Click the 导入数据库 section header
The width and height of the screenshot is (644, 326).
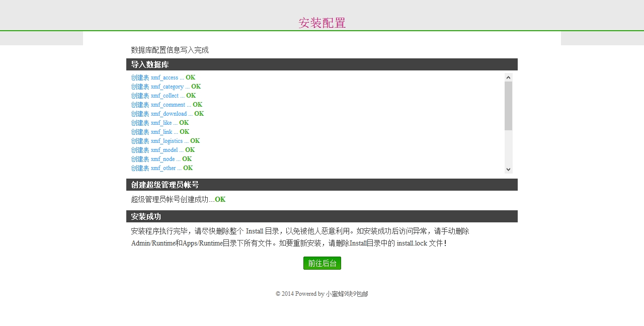point(322,64)
